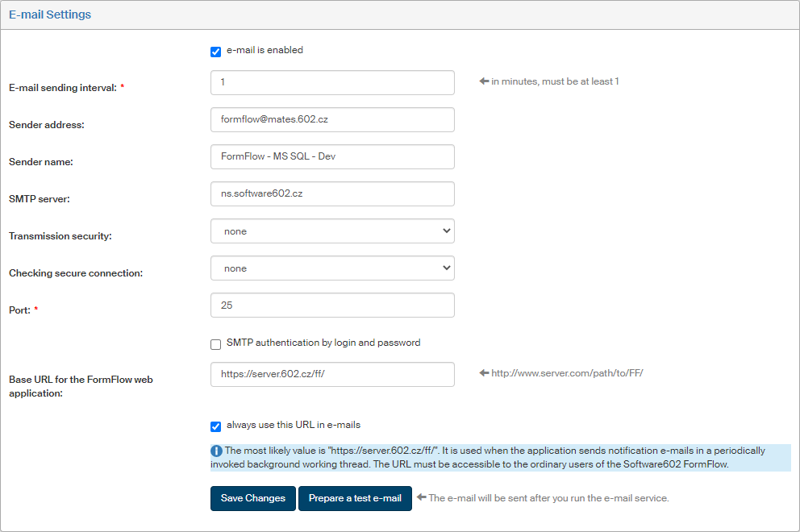Screen dimensions: 800x532
Task: Expand the Checking secure connection dropdown
Action: coord(332,268)
